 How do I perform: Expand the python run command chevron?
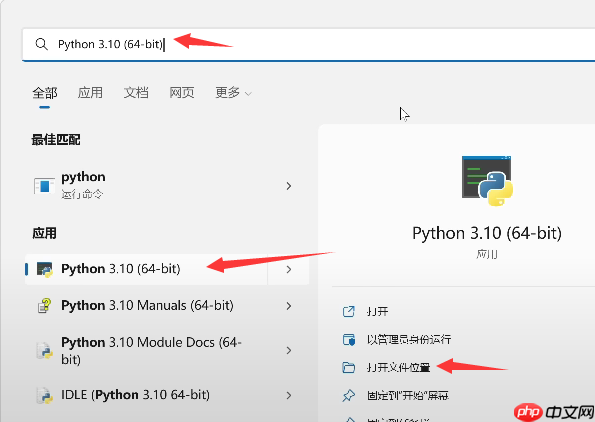tap(289, 186)
